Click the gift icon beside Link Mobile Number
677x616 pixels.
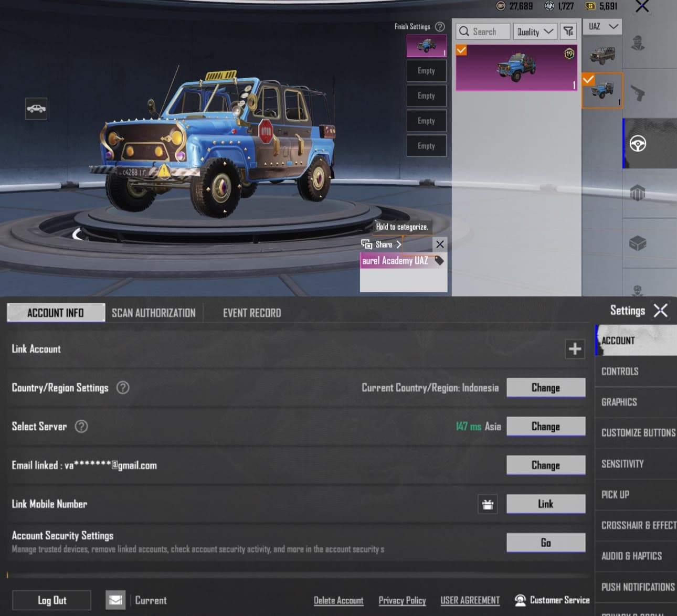click(488, 504)
